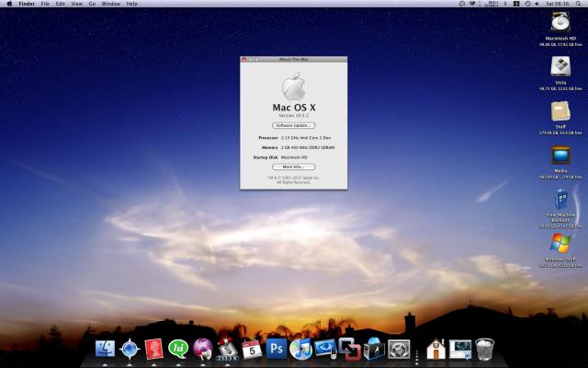Open the Edit menu
The width and height of the screenshot is (588, 368).
click(60, 4)
